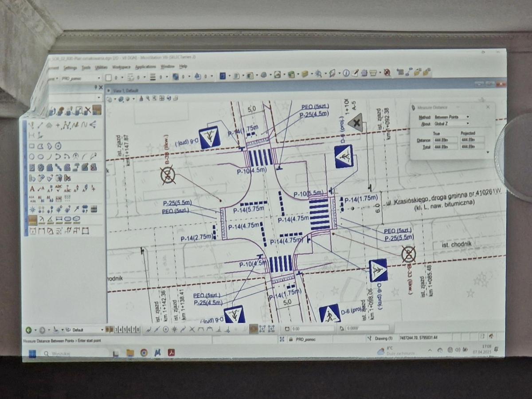Open File Explorer from the taskbar
Image resolution: width=532 pixels, height=399 pixels.
(130, 353)
